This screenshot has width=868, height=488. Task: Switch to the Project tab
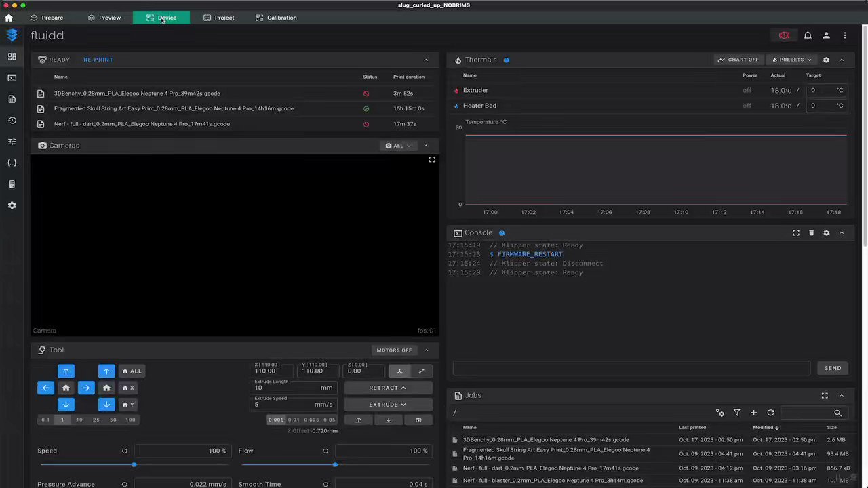point(219,18)
